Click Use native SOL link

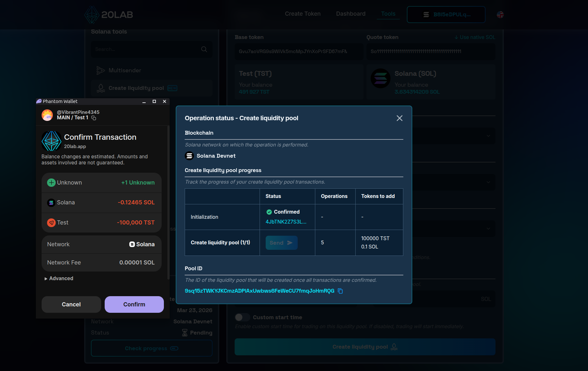coord(475,37)
